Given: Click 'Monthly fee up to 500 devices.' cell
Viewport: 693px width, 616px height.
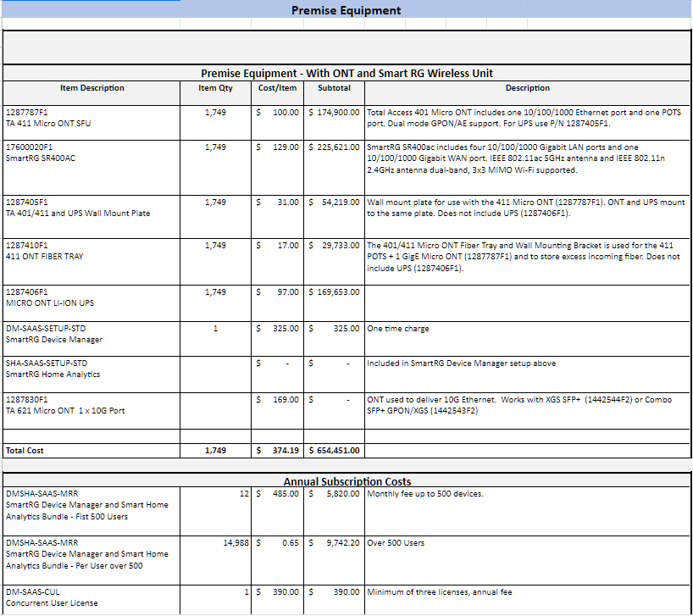Looking at the screenshot, I should point(527,511).
